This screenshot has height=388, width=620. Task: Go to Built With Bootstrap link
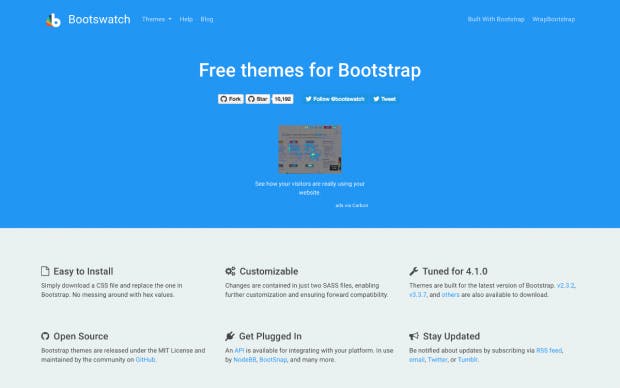(496, 19)
